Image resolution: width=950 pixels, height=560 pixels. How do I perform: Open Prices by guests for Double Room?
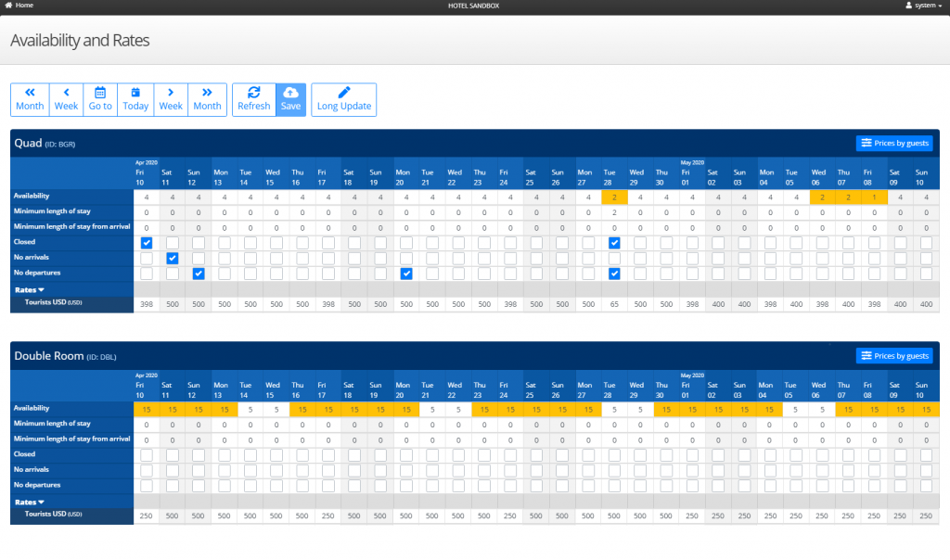point(894,355)
